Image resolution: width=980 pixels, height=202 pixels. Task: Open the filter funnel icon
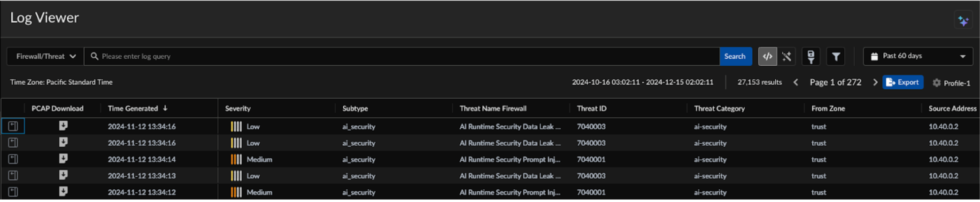click(x=836, y=56)
